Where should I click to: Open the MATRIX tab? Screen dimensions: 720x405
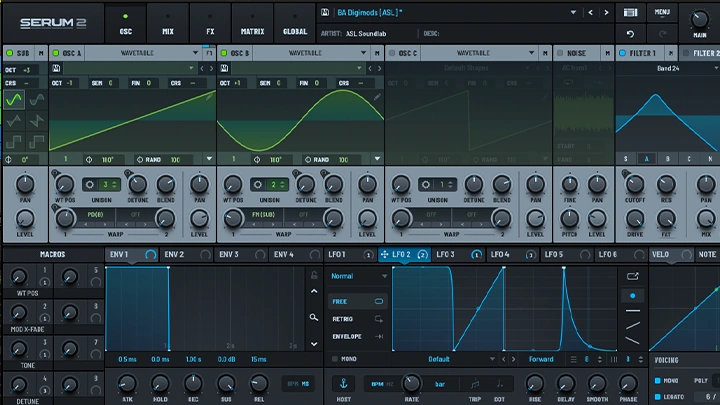253,23
